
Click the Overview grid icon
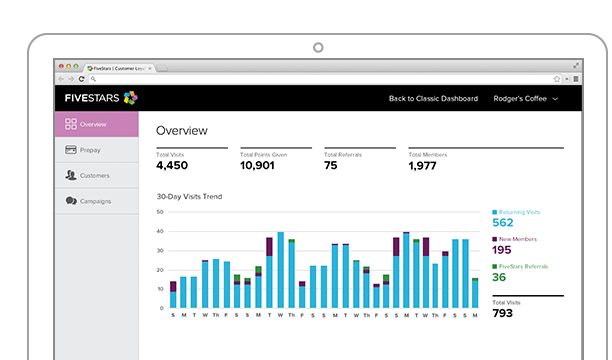tap(71, 124)
